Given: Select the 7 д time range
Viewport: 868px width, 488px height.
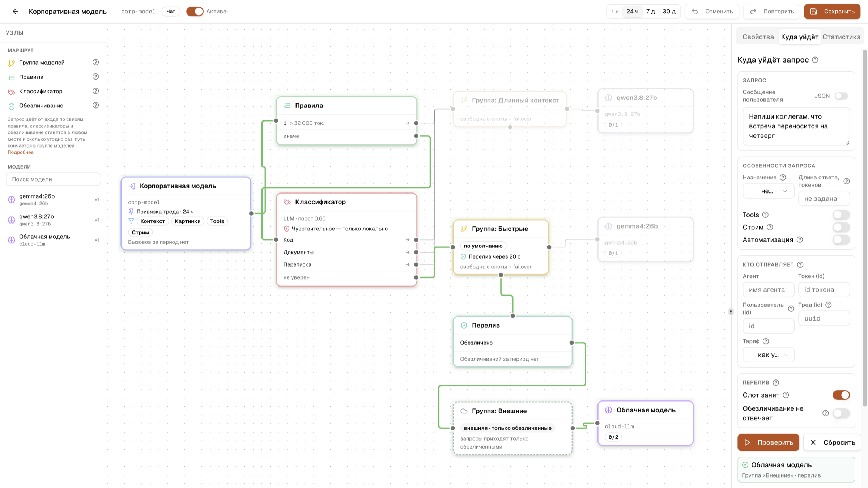Looking at the screenshot, I should tap(650, 12).
